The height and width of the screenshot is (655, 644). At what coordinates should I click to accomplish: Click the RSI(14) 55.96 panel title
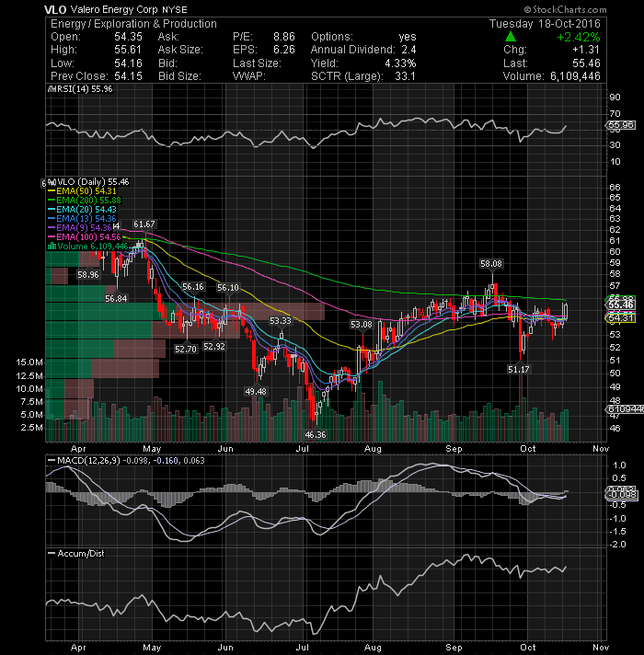[x=85, y=89]
